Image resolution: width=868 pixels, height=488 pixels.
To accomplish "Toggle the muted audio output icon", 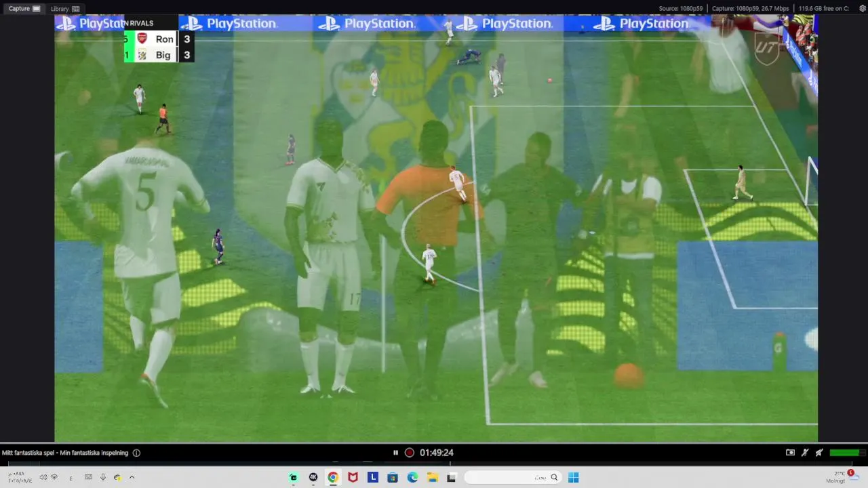I will (819, 453).
